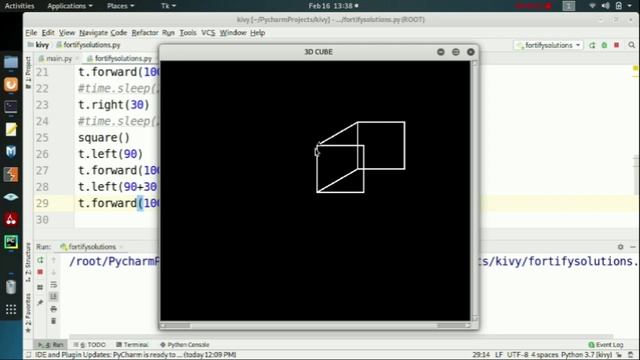This screenshot has width=640, height=360.
Task: Open the Terminal bottom tool tab
Action: click(x=132, y=345)
